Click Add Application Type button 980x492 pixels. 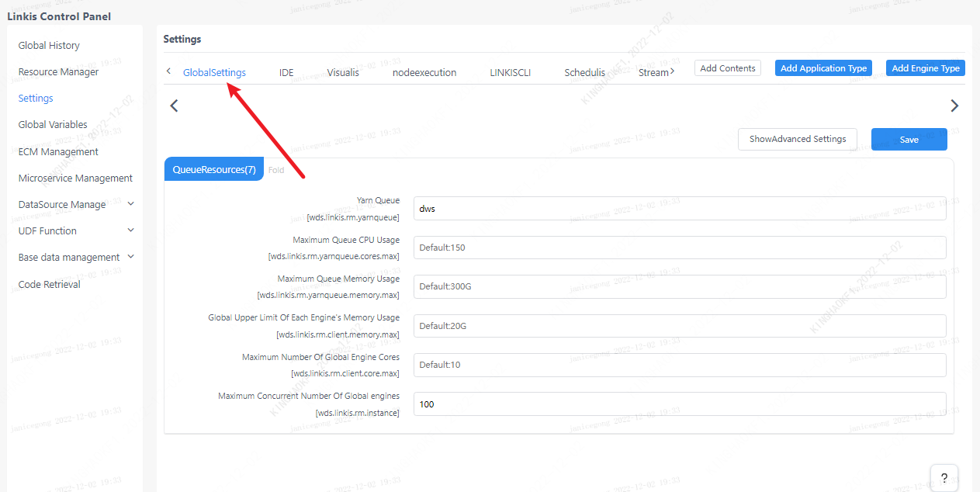coord(823,68)
